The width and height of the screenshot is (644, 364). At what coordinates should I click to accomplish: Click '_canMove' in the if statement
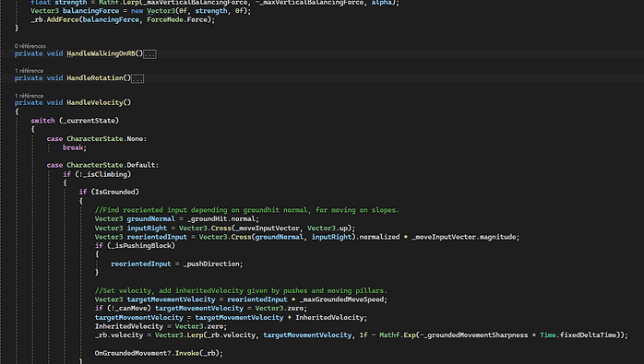(x=131, y=308)
